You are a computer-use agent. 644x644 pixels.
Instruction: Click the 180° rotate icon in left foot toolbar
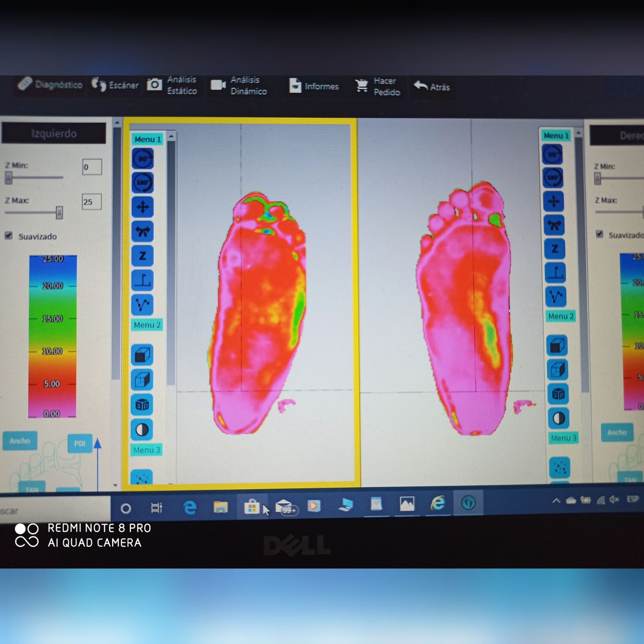[143, 183]
